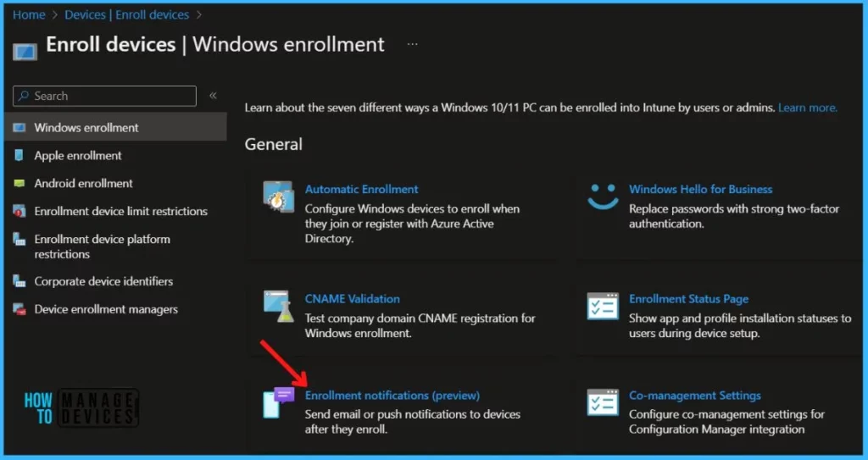Click the Windows enrollment sidebar icon
The height and width of the screenshot is (460, 868).
tap(19, 127)
